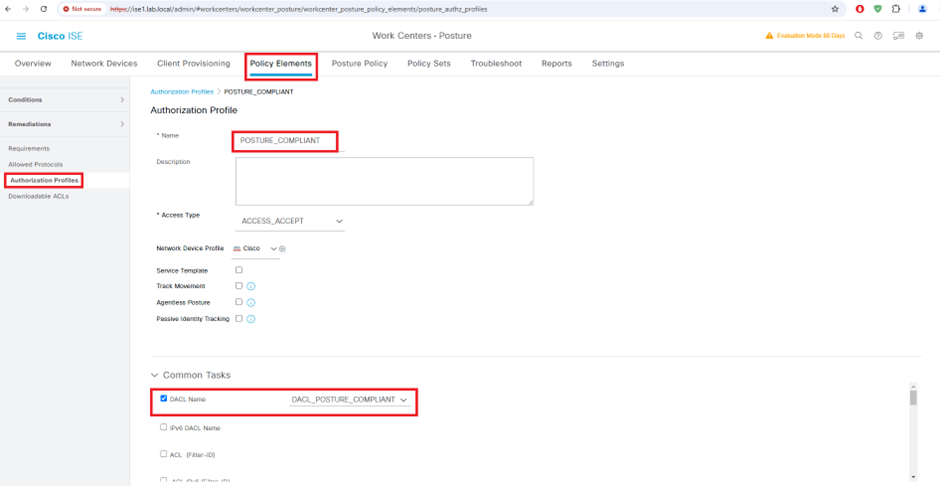Viewport: 940px width, 486px height.
Task: Open the DACL_POSTURE_COMPLIANT dropdown
Action: pyautogui.click(x=350, y=400)
